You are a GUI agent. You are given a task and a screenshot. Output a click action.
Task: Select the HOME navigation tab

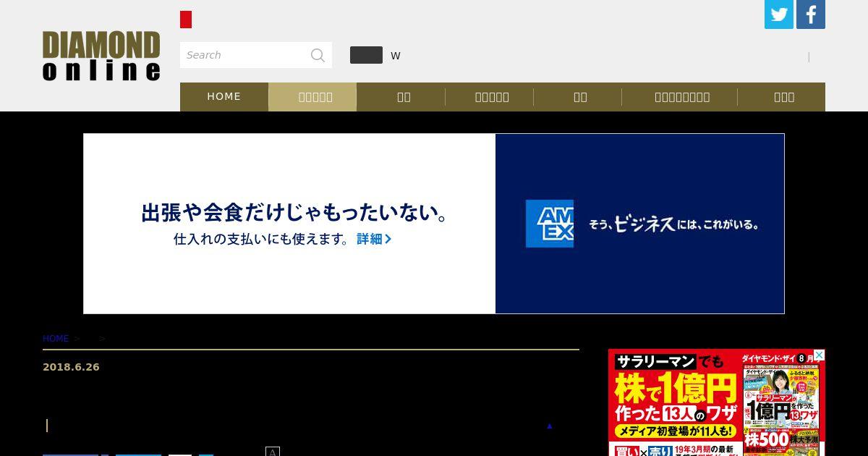point(224,96)
